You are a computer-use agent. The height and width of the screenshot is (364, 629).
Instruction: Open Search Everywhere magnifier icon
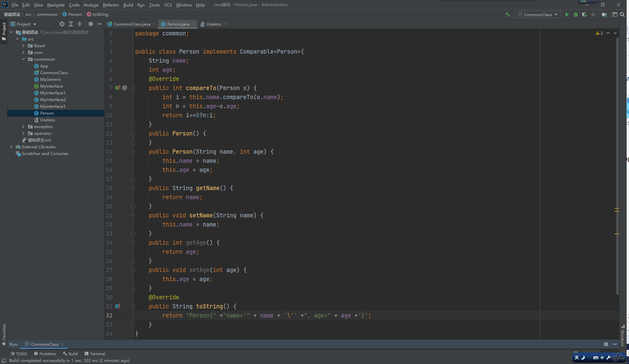click(x=622, y=14)
